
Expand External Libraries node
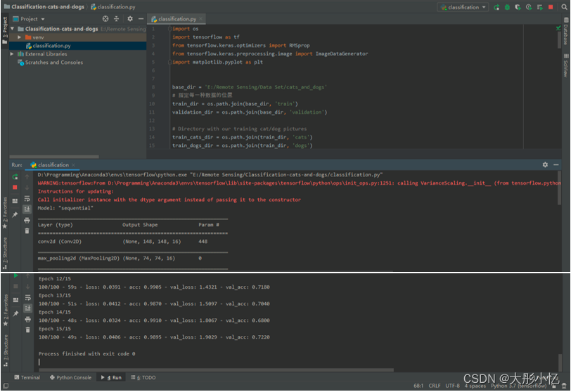coord(12,54)
